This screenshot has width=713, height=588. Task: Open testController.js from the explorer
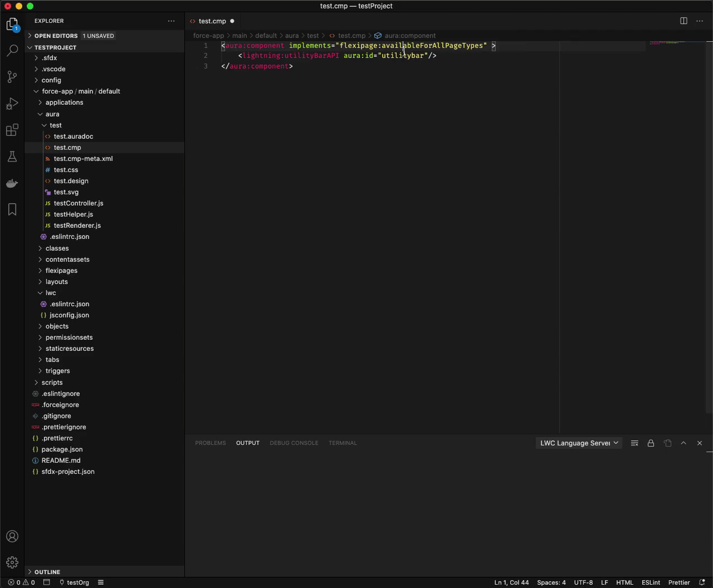[79, 203]
